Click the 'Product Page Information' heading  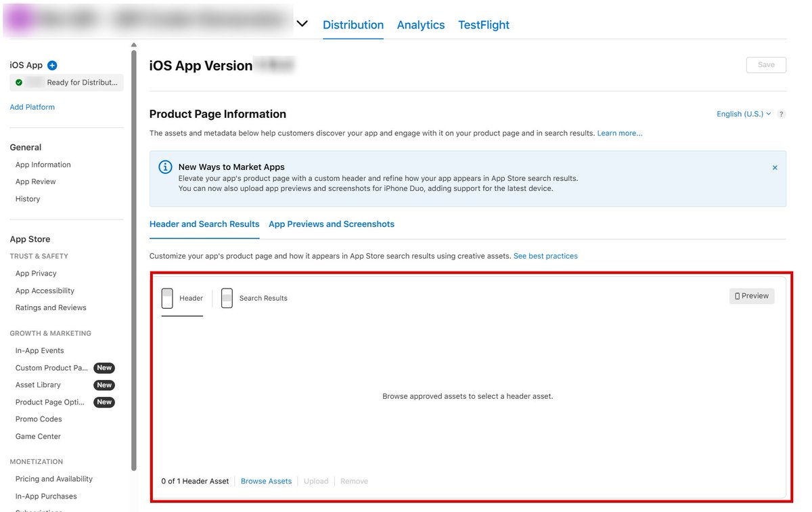218,114
